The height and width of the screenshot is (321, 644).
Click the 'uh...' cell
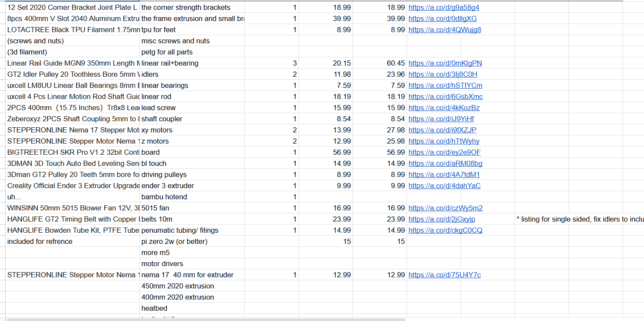pyautogui.click(x=72, y=197)
